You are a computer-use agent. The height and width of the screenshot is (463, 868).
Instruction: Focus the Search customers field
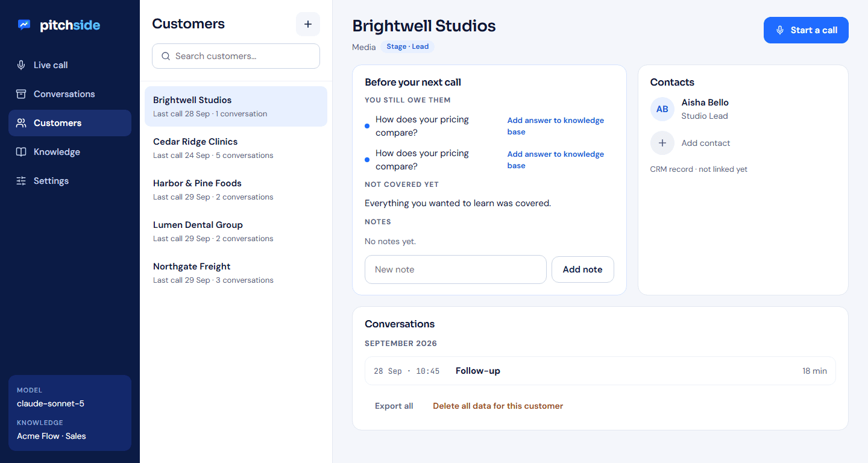point(236,56)
